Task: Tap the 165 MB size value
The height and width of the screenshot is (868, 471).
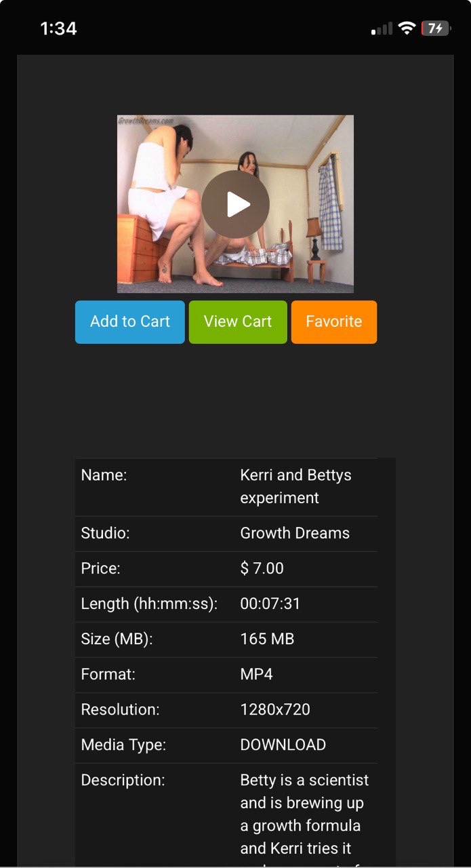Action: point(267,639)
